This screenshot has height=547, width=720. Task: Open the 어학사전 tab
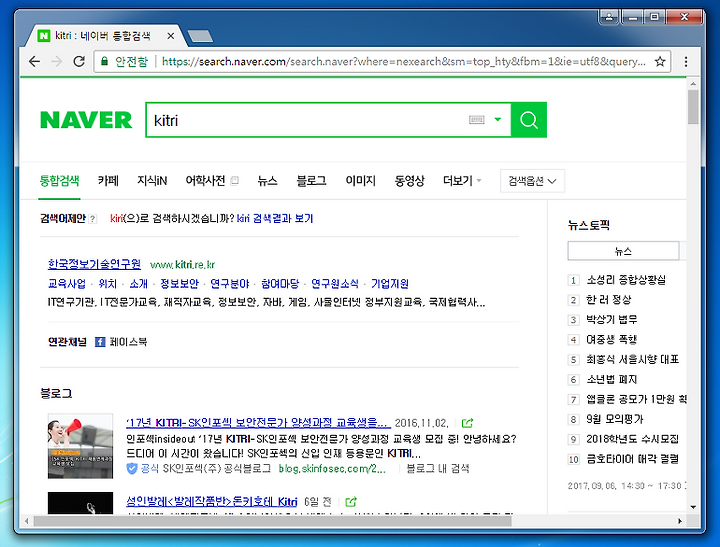click(x=205, y=180)
